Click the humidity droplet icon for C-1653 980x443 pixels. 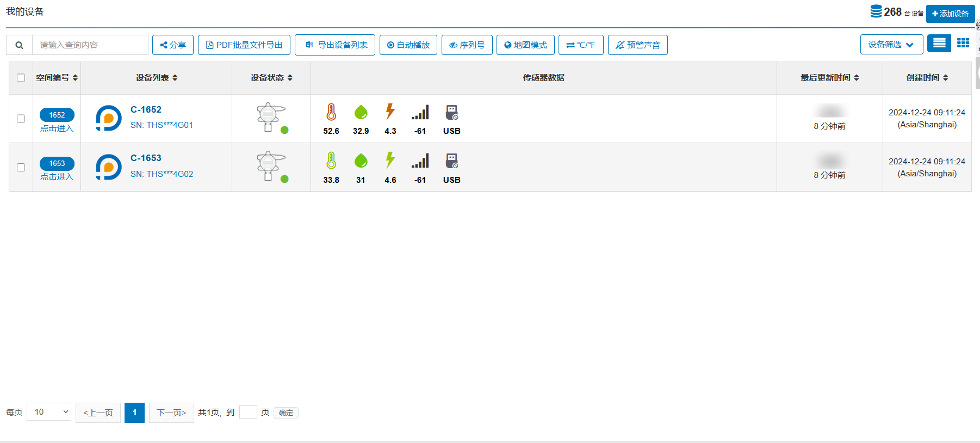361,161
